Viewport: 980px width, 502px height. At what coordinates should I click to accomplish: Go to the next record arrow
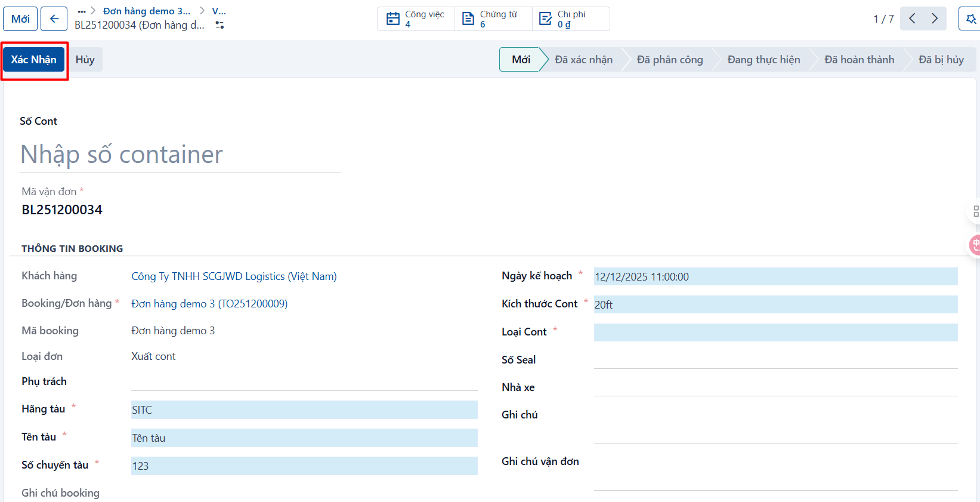(935, 19)
